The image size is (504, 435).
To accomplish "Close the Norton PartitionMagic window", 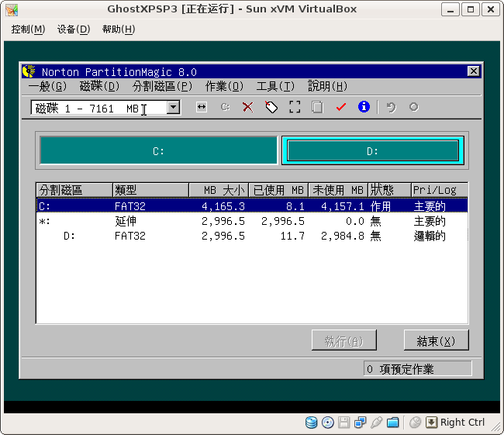I will pyautogui.click(x=474, y=71).
